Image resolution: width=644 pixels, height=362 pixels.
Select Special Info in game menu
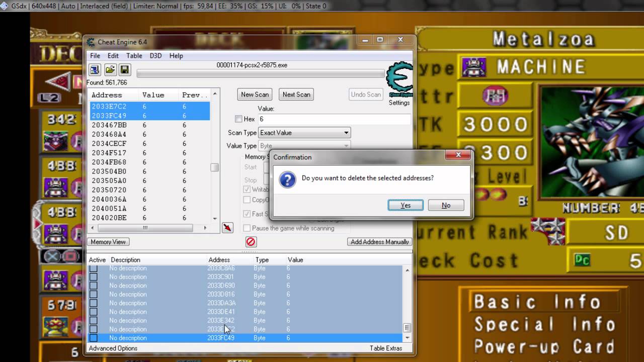tap(545, 324)
